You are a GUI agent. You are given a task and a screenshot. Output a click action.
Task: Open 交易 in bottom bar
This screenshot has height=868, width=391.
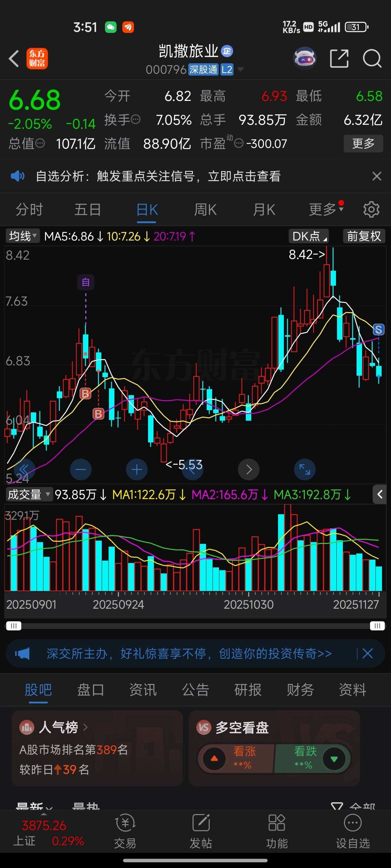pyautogui.click(x=125, y=831)
